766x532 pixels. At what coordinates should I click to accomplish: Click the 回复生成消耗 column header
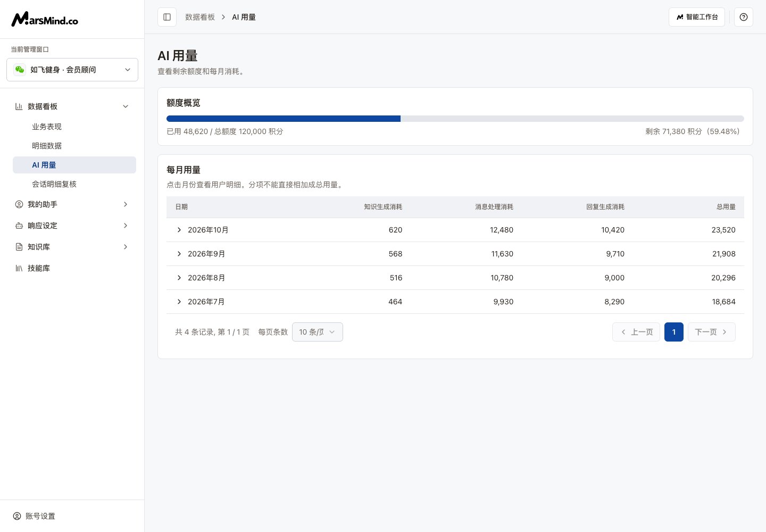click(x=605, y=207)
